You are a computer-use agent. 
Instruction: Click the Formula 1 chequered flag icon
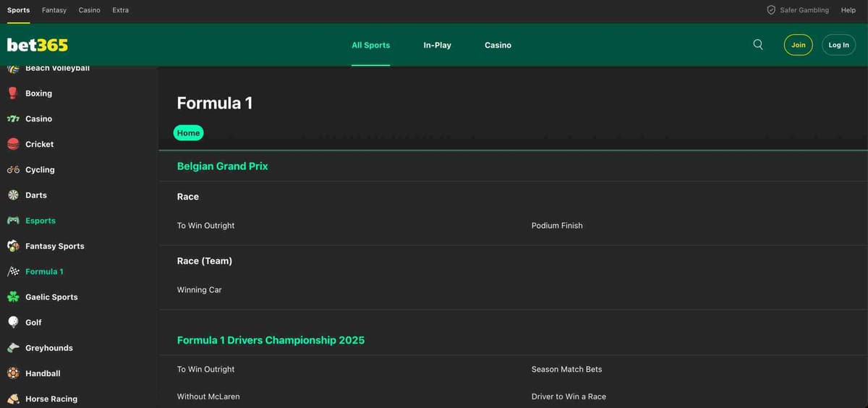coord(13,271)
